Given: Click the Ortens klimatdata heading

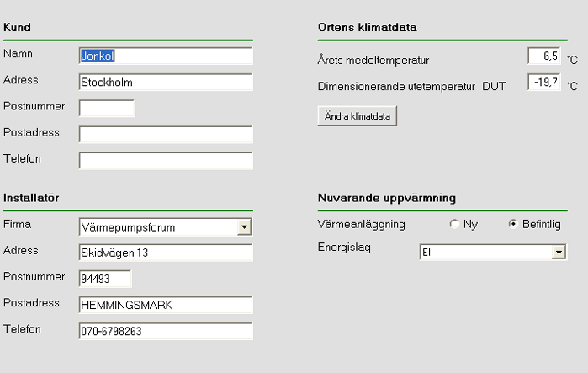Looking at the screenshot, I should pos(367,28).
